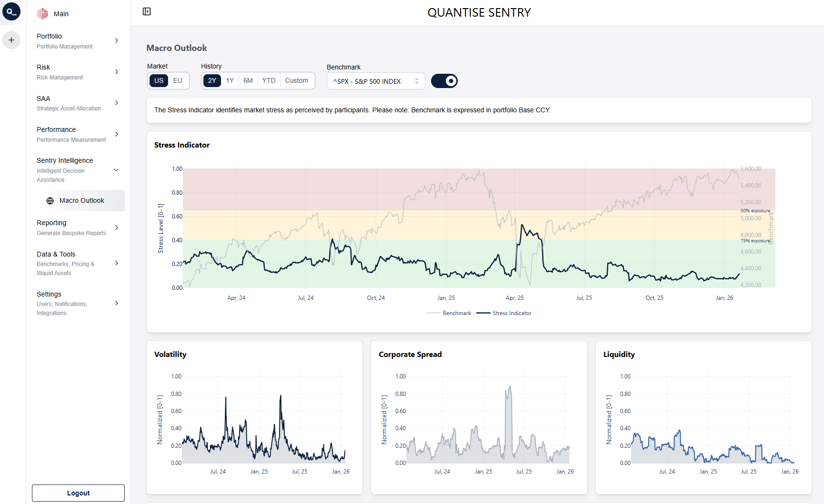Open the ^SPX - S&P 500 INDEX Benchmark dropdown
Viewport: 824px width, 504px height.
[x=375, y=81]
